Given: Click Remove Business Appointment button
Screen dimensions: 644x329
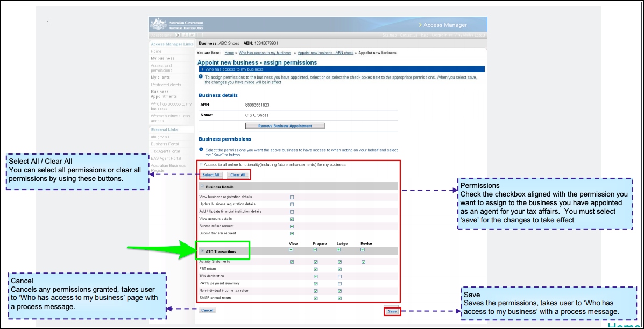Looking at the screenshot, I should (285, 126).
